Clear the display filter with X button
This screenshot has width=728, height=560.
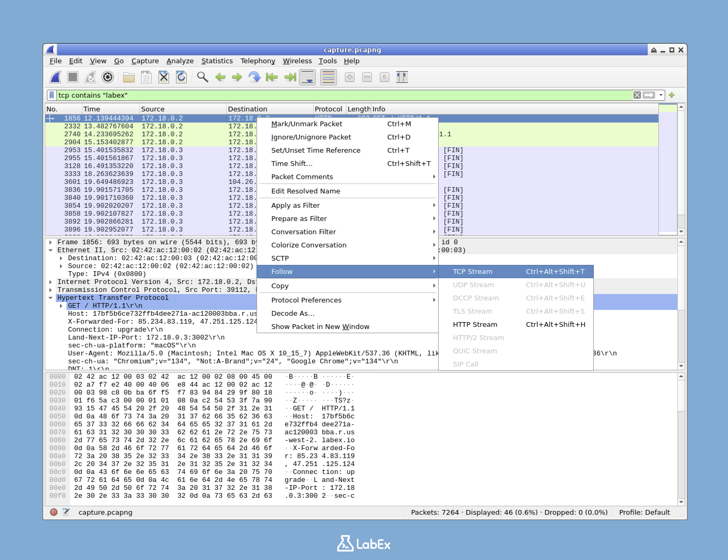[637, 95]
